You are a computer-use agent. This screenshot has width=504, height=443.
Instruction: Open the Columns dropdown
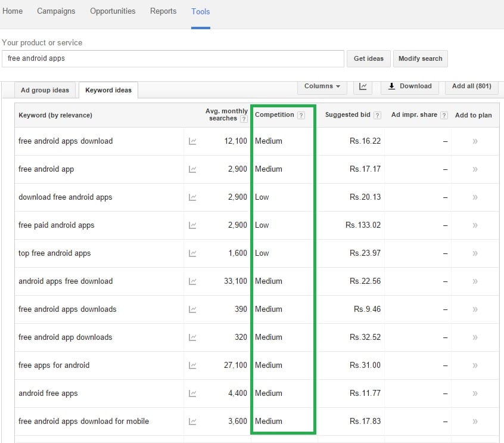click(x=322, y=86)
